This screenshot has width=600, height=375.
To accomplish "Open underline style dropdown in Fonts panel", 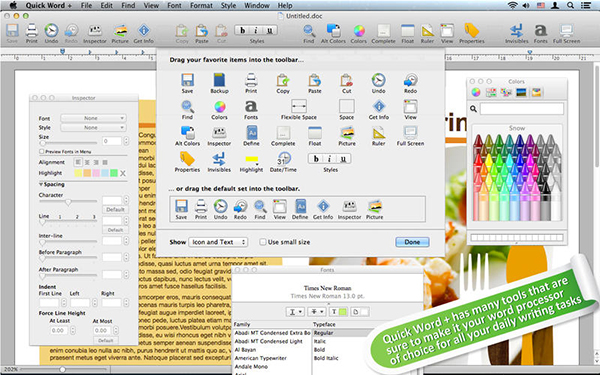I will click(295, 312).
